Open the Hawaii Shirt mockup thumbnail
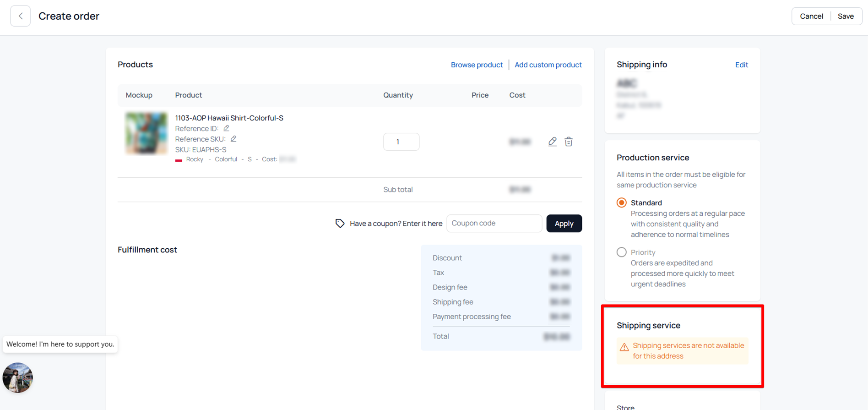 [x=146, y=133]
